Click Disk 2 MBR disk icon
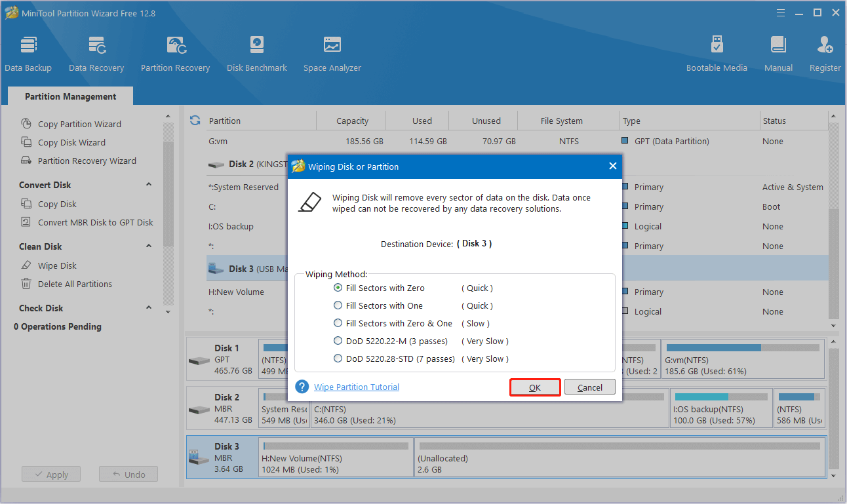 [199, 410]
